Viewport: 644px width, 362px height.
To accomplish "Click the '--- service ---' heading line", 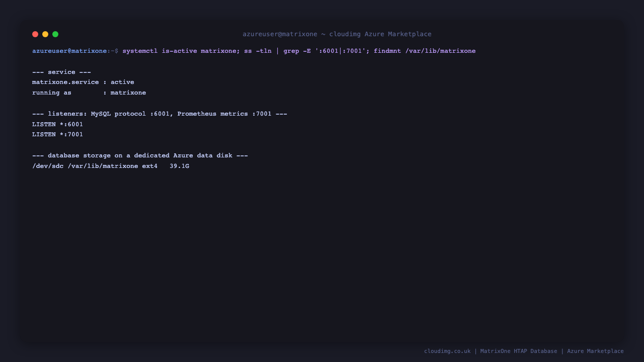I will tap(61, 72).
